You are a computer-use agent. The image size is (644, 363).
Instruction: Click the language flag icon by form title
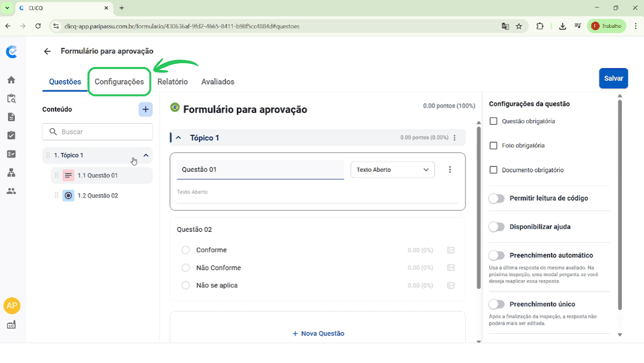pyautogui.click(x=175, y=108)
